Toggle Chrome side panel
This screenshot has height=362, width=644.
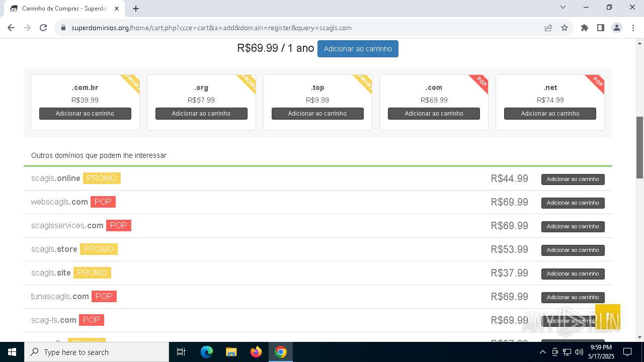click(601, 28)
